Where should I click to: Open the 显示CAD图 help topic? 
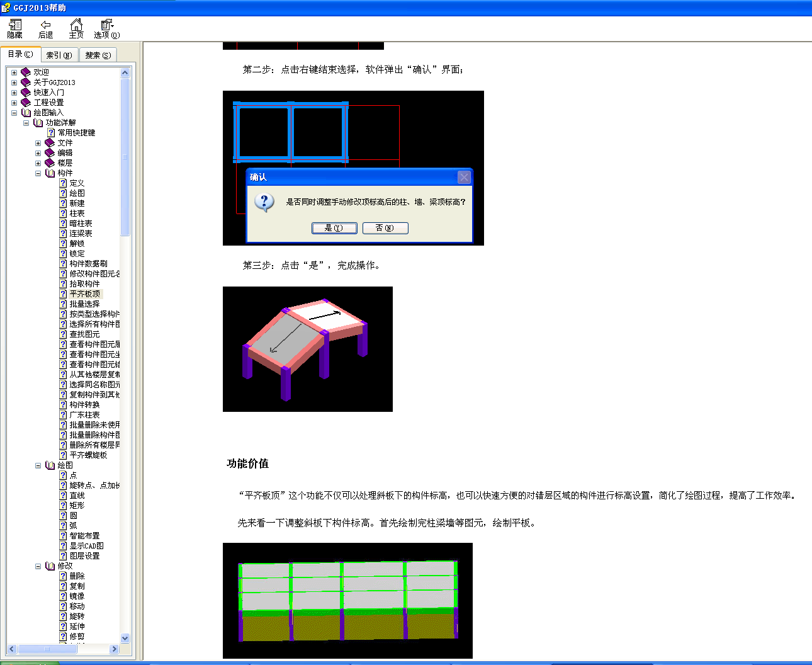86,546
